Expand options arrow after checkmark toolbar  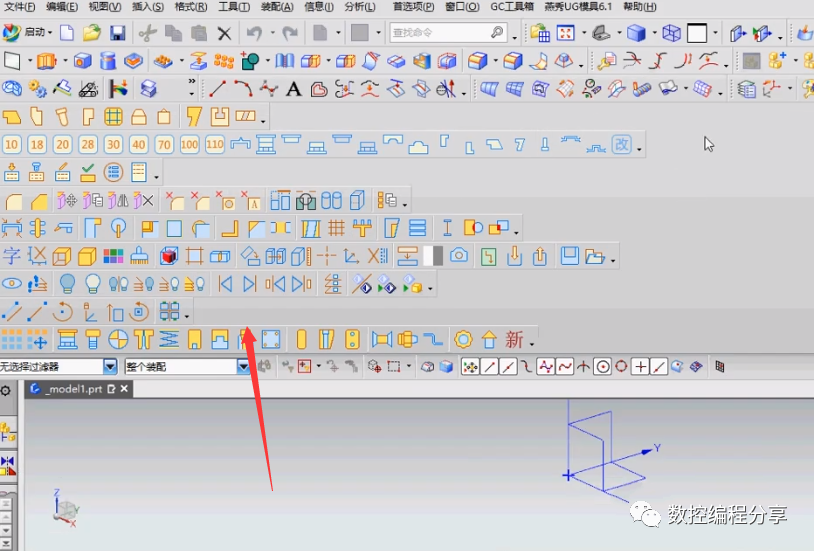[156, 178]
